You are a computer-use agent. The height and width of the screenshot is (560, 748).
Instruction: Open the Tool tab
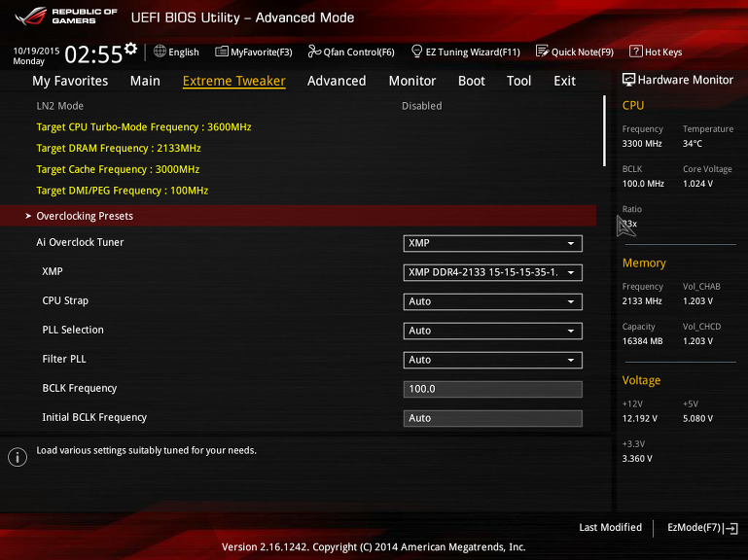tap(519, 81)
